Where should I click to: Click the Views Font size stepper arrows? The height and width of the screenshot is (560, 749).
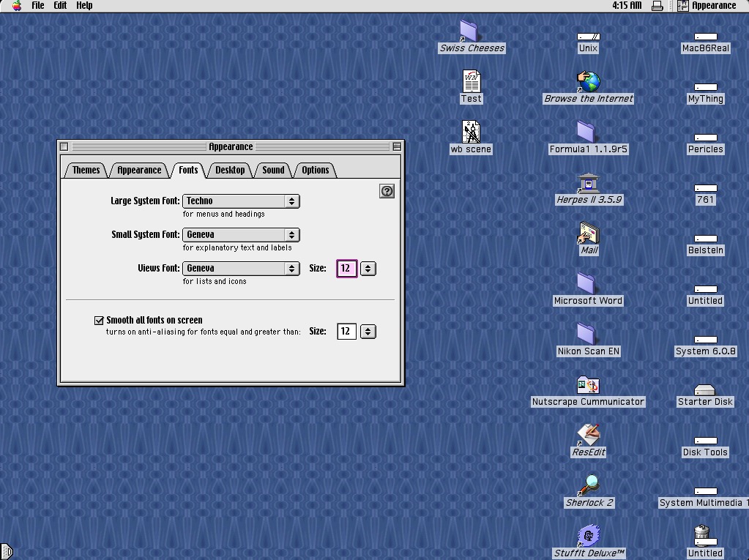point(368,269)
